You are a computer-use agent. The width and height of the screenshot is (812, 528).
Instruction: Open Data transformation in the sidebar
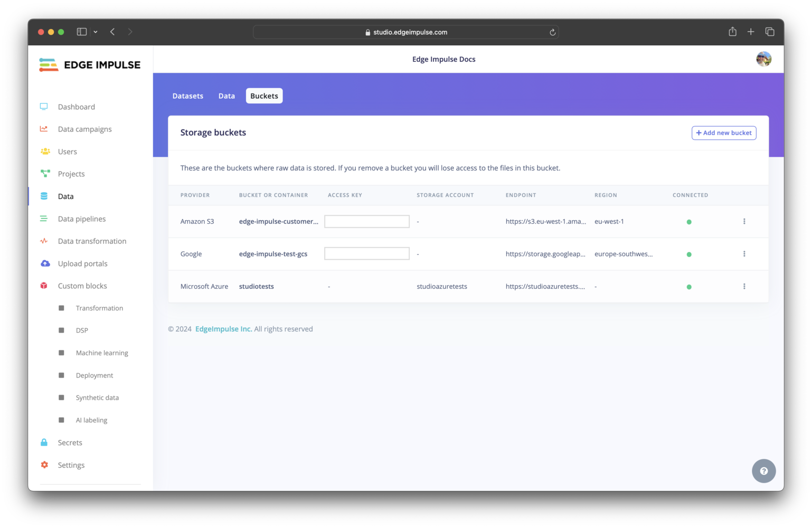pyautogui.click(x=92, y=241)
